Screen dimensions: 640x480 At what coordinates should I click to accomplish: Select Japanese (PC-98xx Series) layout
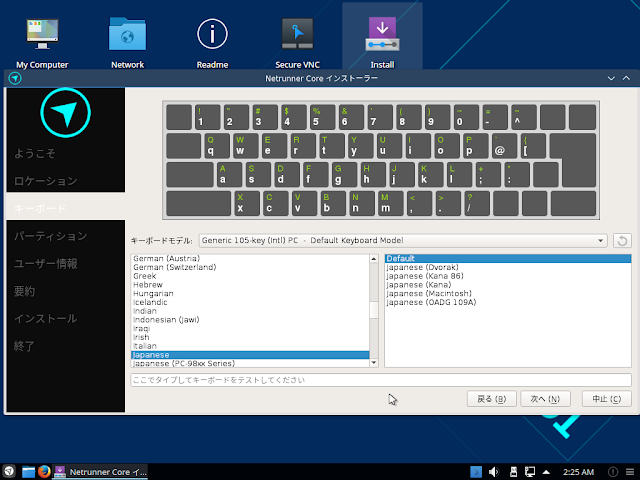pyautogui.click(x=250, y=363)
